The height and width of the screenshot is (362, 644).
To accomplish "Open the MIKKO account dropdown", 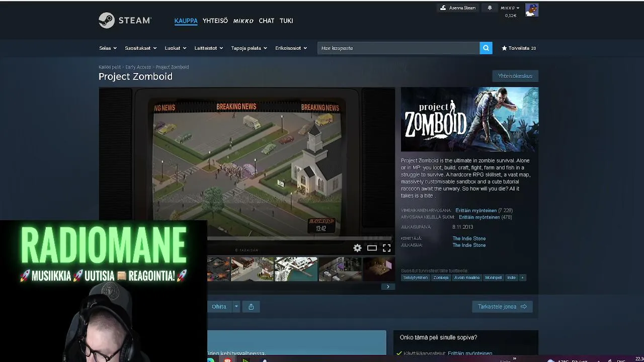I will pos(510,8).
